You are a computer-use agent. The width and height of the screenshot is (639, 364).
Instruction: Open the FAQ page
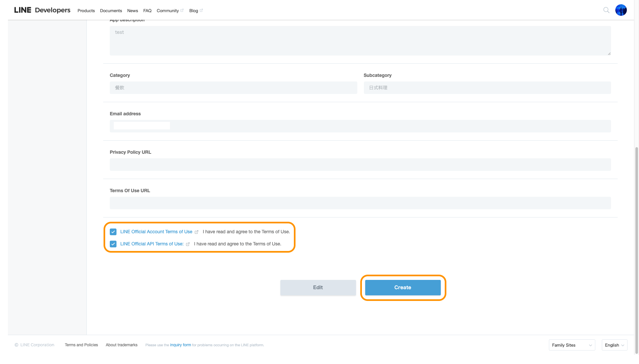(147, 11)
